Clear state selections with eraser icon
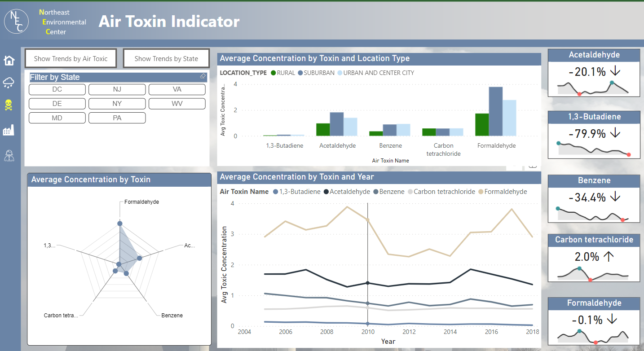 (x=203, y=77)
